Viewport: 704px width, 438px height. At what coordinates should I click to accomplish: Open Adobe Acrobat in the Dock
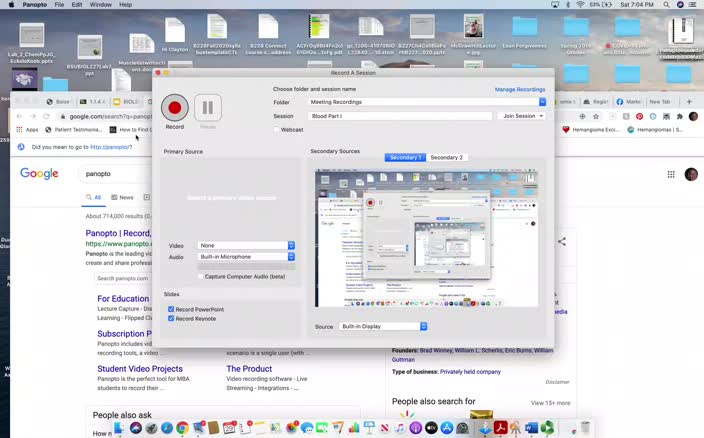pyautogui.click(x=501, y=428)
